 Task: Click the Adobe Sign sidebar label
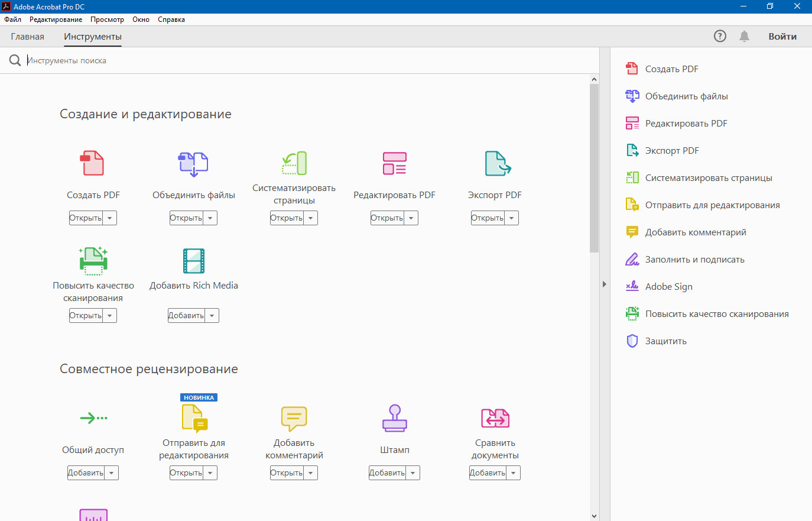point(669,287)
